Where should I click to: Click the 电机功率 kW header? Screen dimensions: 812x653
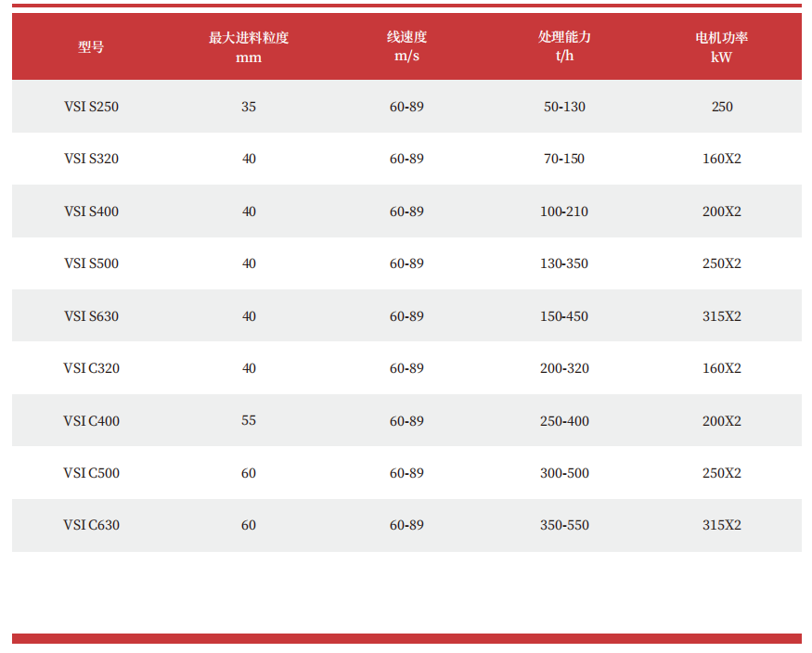[722, 46]
